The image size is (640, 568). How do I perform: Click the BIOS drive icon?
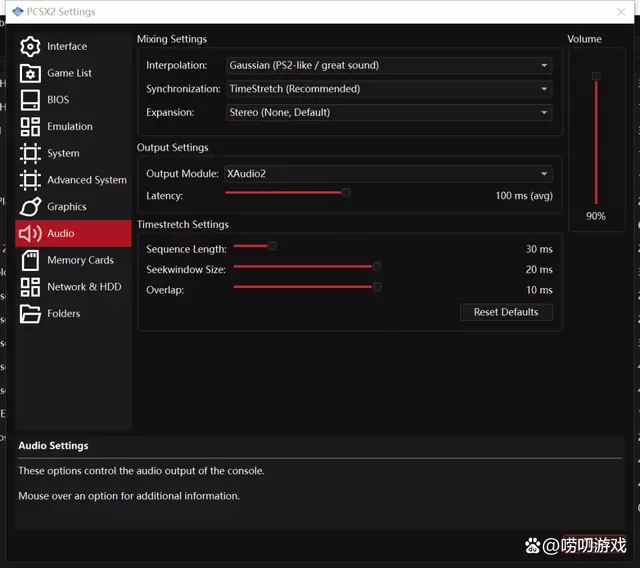tap(30, 100)
